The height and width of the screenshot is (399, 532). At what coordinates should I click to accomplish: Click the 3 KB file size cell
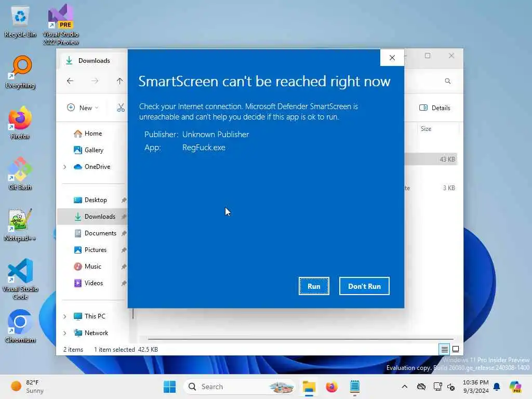(448, 188)
